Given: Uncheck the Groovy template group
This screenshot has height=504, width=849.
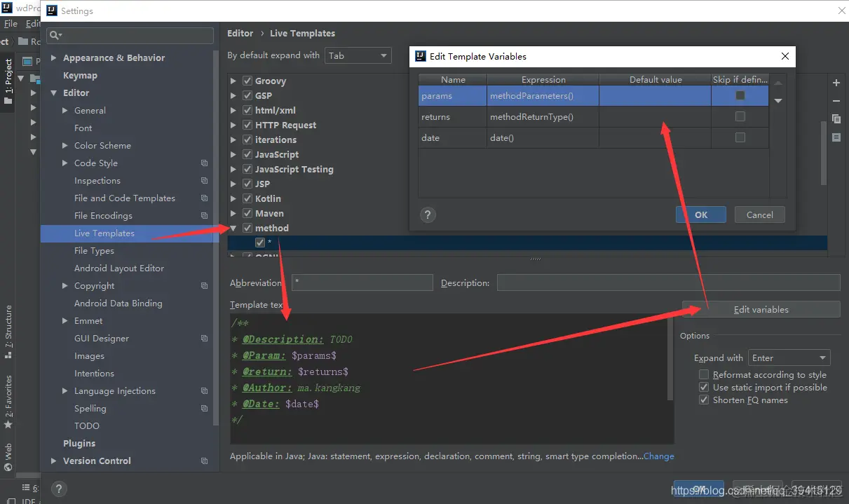Looking at the screenshot, I should tap(247, 81).
